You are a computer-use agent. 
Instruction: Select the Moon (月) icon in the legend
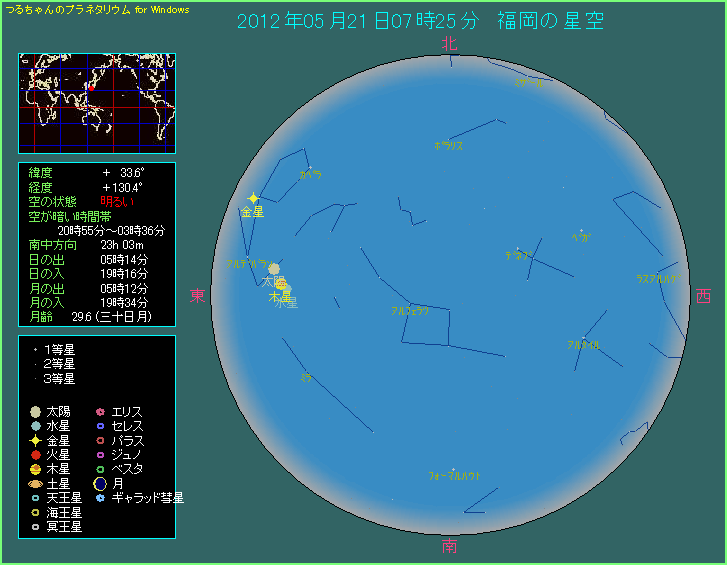100,483
